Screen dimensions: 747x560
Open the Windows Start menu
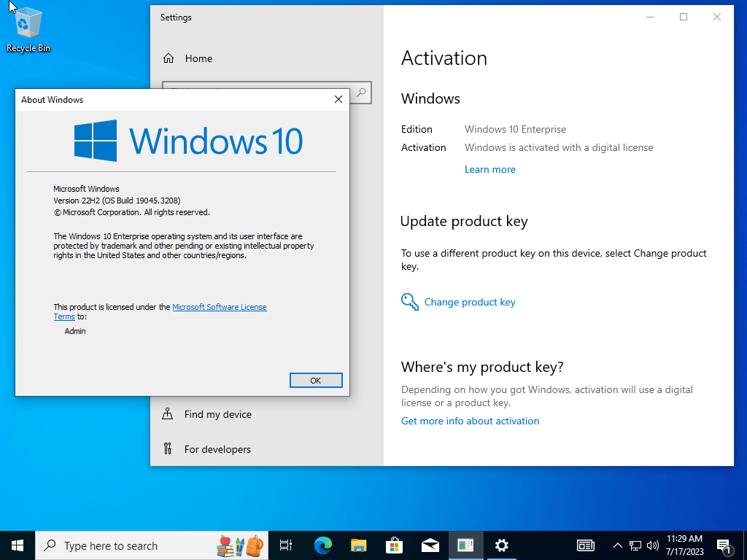point(18,545)
